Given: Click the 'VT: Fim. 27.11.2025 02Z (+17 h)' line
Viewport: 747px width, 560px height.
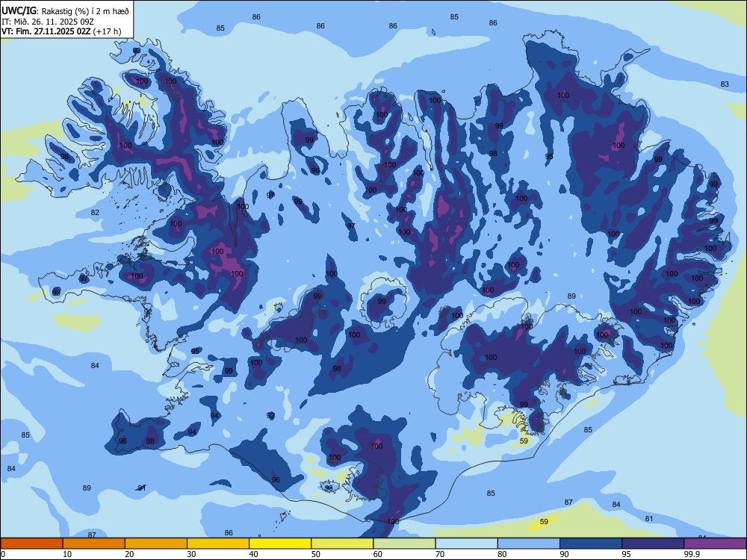Looking at the screenshot, I should point(61,31).
